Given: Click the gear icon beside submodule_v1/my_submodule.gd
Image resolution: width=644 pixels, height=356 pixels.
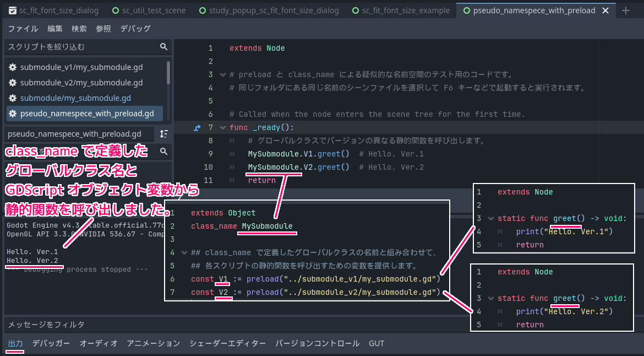Looking at the screenshot, I should tap(13, 67).
